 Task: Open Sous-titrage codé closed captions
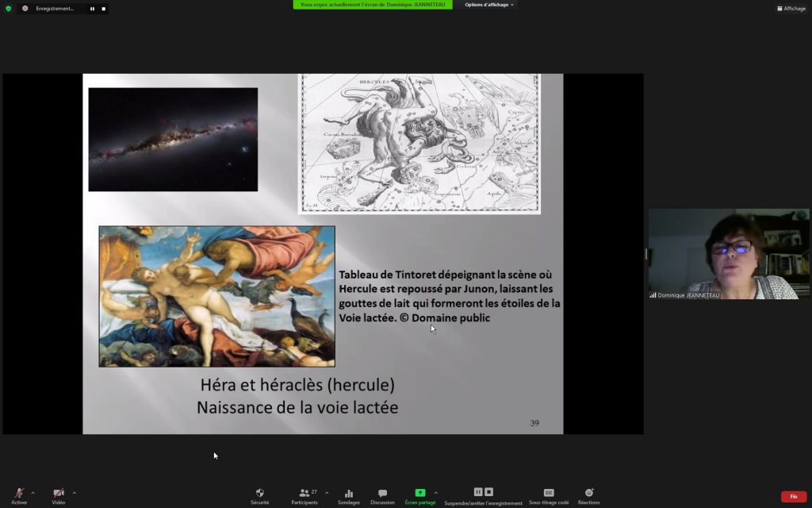549,495
